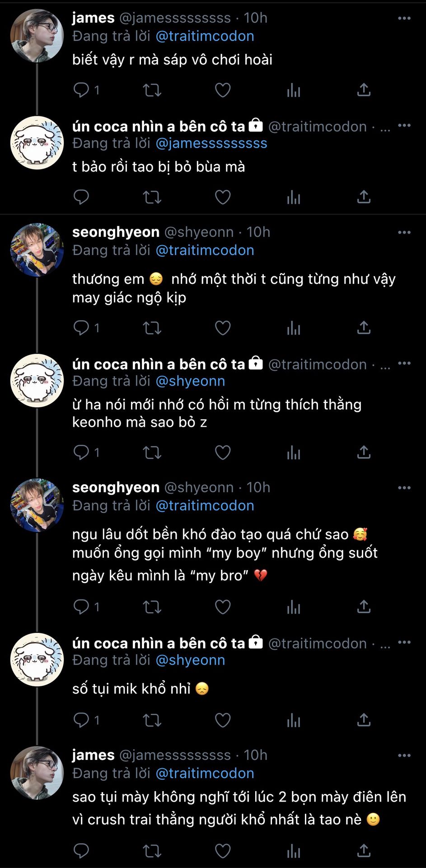
Task: Retweet the "t bảo rồi tao bị bỏ bùa mà" tweet
Action: click(152, 198)
